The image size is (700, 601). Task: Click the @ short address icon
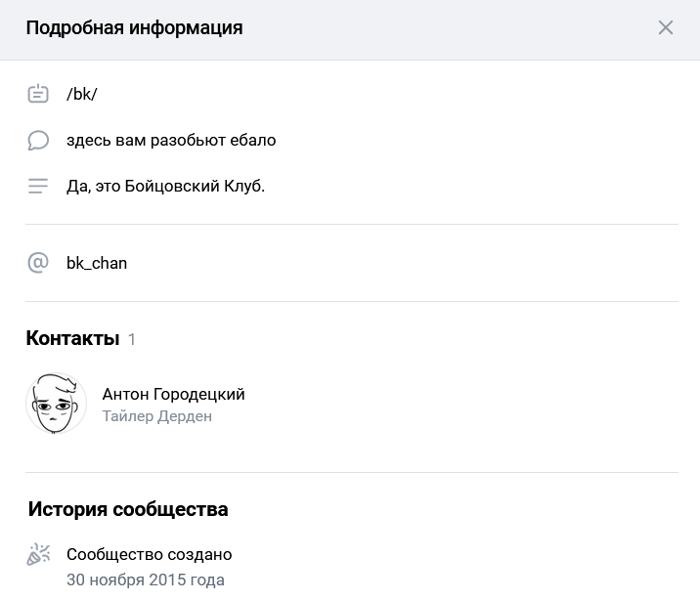tap(38, 263)
